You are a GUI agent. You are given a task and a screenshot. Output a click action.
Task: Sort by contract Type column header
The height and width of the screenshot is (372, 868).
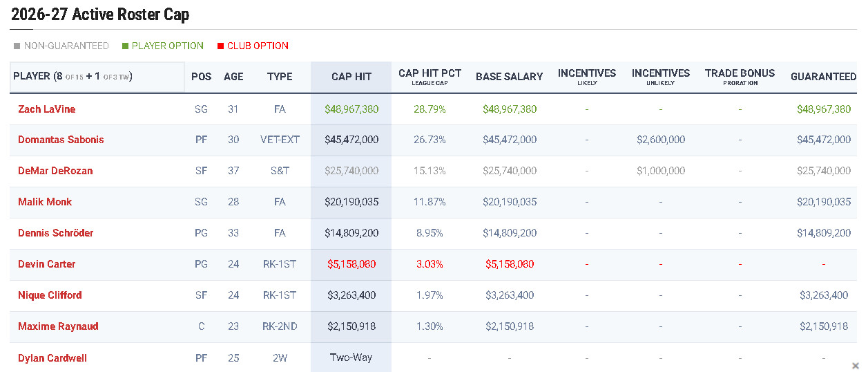tap(280, 77)
